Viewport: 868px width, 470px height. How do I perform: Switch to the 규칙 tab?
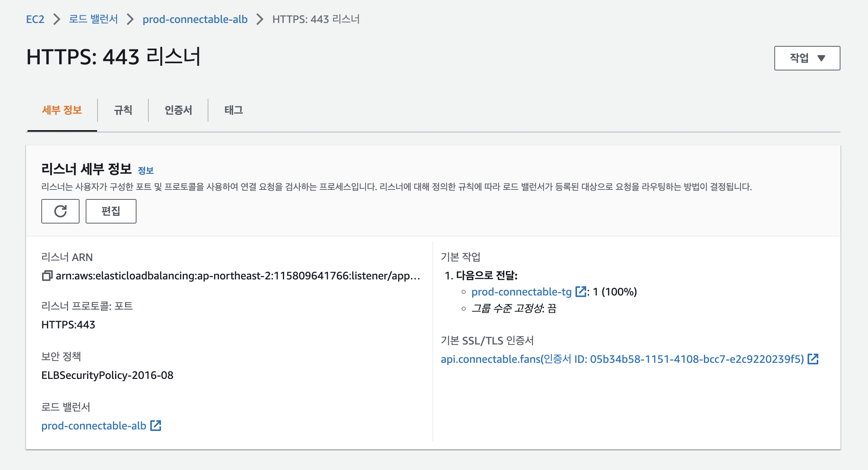click(x=123, y=110)
